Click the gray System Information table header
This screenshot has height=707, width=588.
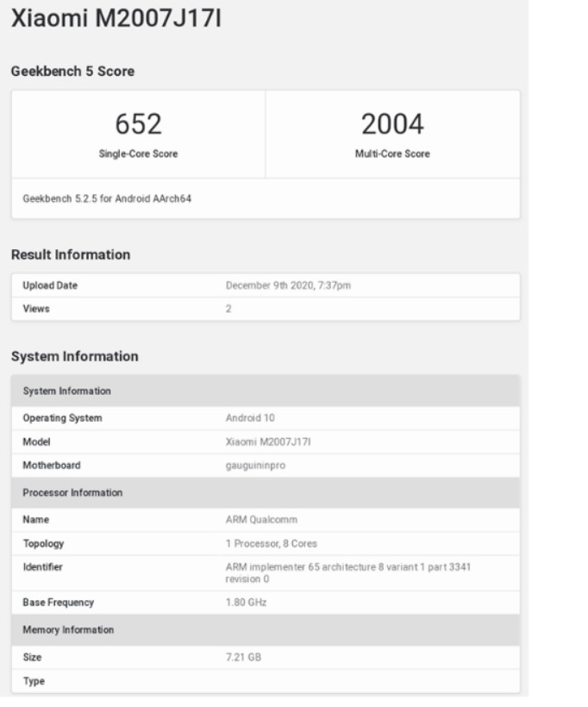pos(266,391)
